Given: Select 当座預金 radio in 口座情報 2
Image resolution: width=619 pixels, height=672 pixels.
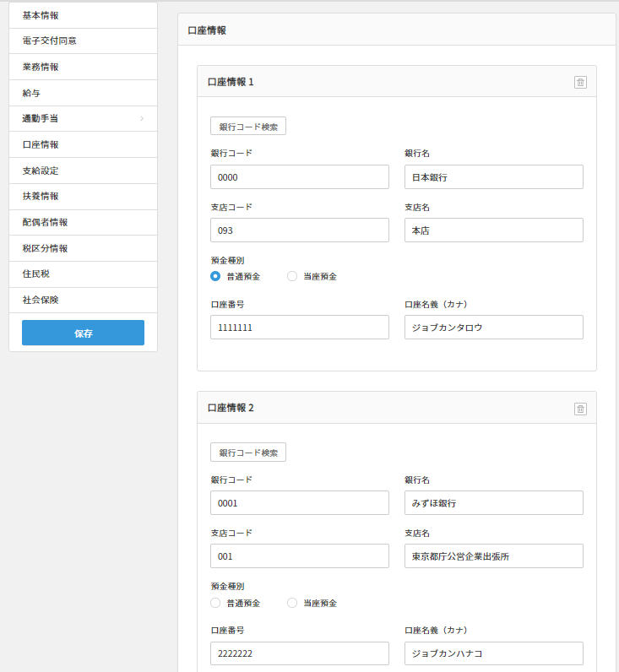Looking at the screenshot, I should point(292,603).
